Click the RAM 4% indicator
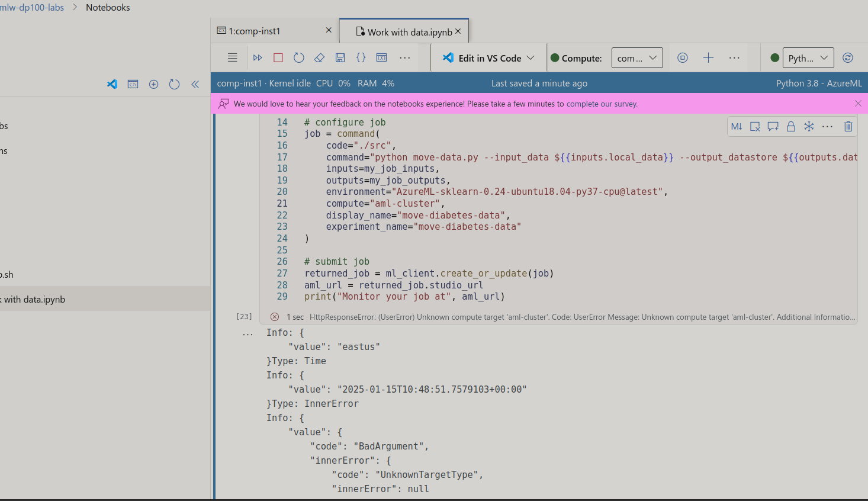868x501 pixels. [376, 83]
